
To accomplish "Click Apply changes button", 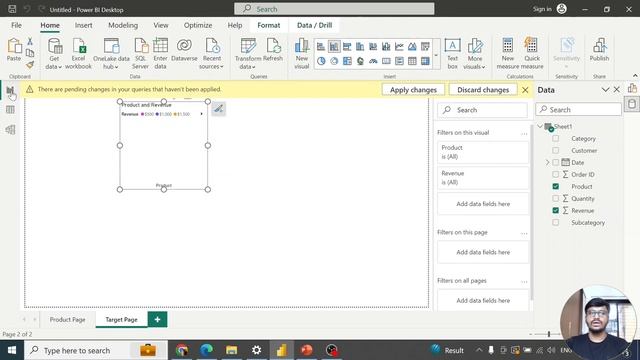I will [x=413, y=90].
